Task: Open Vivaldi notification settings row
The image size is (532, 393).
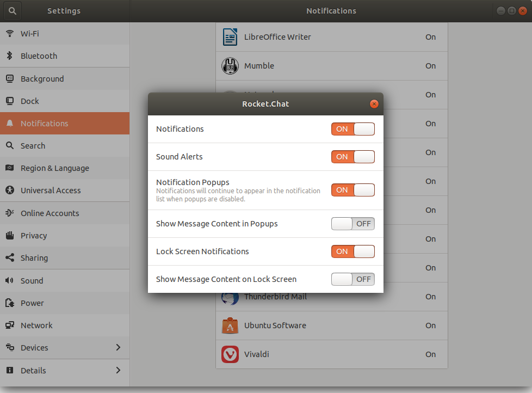Action: [x=332, y=354]
